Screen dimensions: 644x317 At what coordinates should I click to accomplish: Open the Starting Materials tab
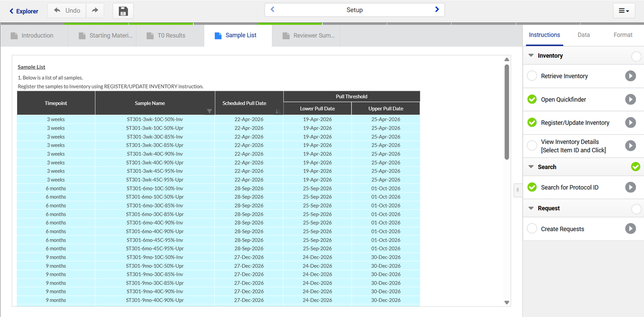(103, 35)
